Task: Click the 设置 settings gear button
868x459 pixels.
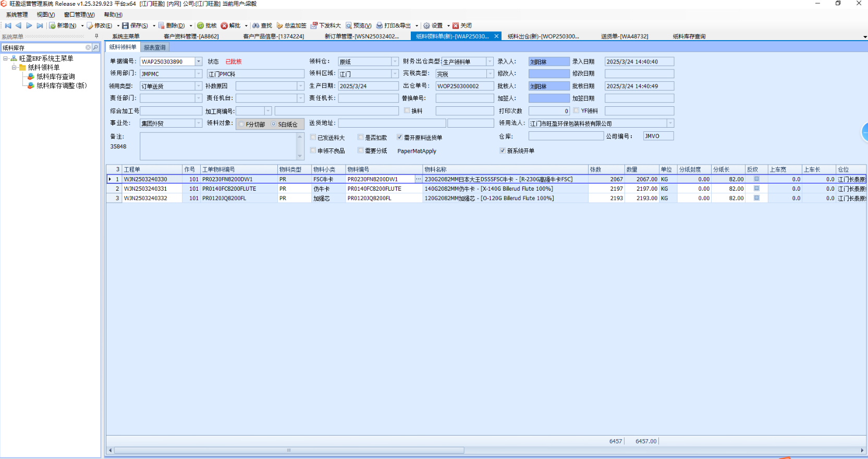Action: pos(433,26)
